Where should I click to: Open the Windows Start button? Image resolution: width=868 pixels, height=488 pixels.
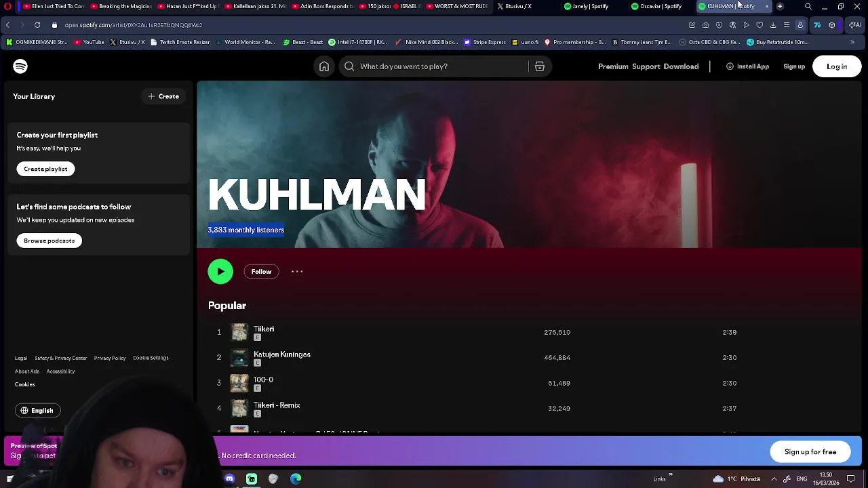[9, 479]
